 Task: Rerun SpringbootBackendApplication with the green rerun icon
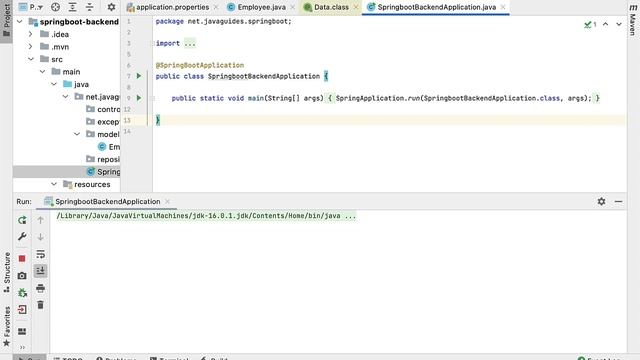(22, 220)
